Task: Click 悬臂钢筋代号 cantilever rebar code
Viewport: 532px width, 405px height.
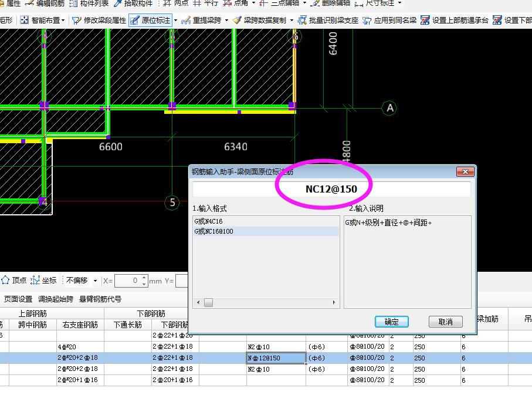Action: [100, 299]
